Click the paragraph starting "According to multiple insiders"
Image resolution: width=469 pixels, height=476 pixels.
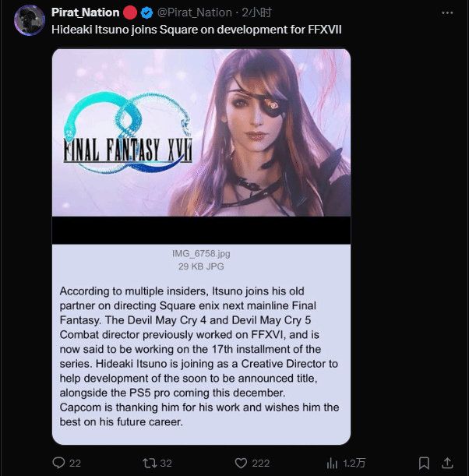coord(201,355)
